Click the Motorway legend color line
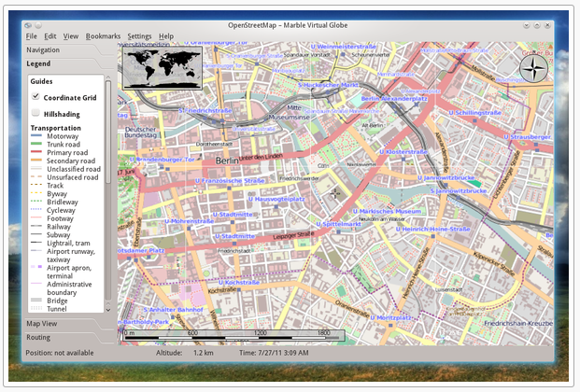Viewport: 580px width, 392px height. click(x=36, y=136)
